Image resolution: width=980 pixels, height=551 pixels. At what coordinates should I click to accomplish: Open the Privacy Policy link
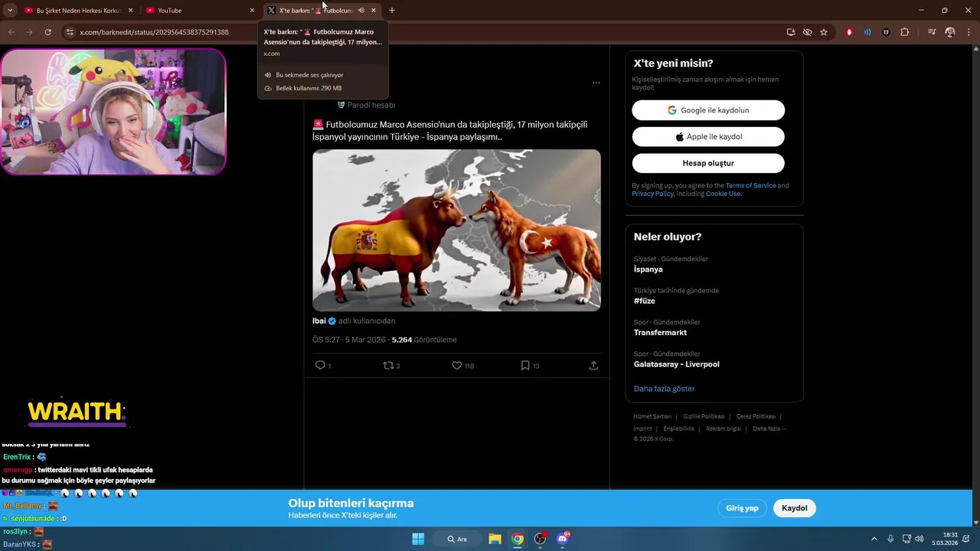[x=652, y=194]
